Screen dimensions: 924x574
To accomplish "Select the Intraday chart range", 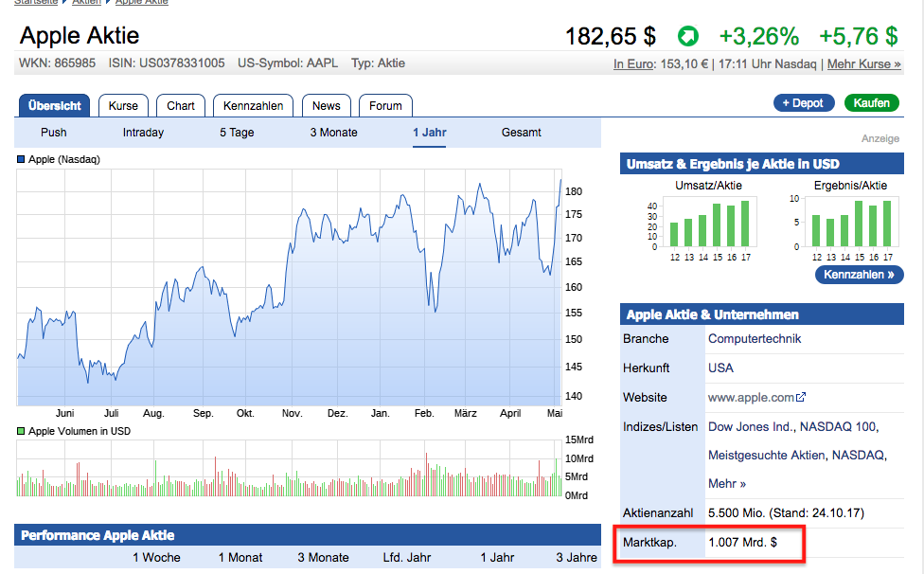I will 143,133.
